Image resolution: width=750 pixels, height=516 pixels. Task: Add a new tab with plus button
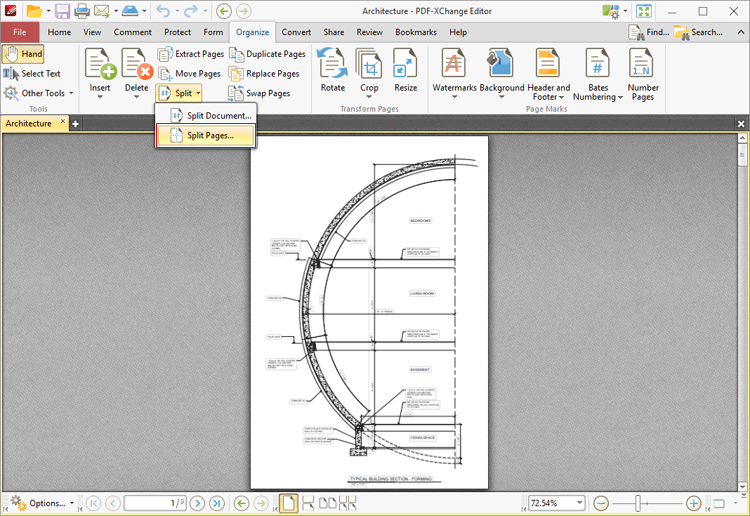pos(75,124)
